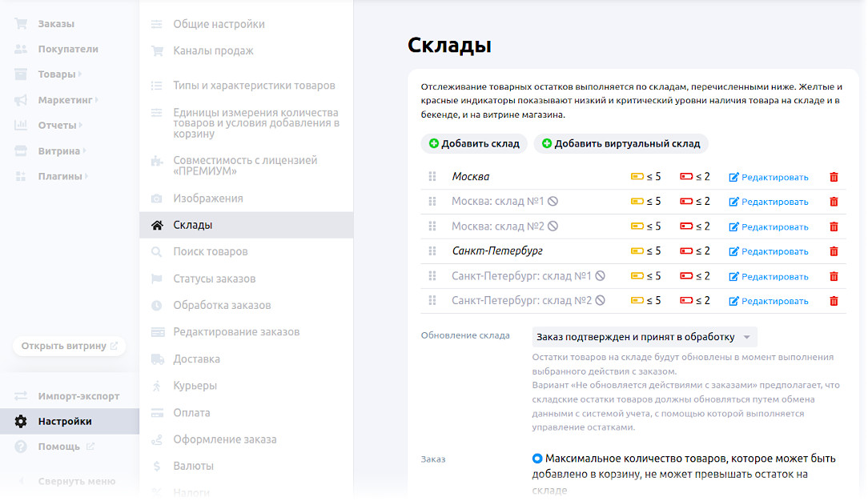Click the edit pencil icon for Санкт-Петербург
The image size is (868, 501).
coord(733,251)
